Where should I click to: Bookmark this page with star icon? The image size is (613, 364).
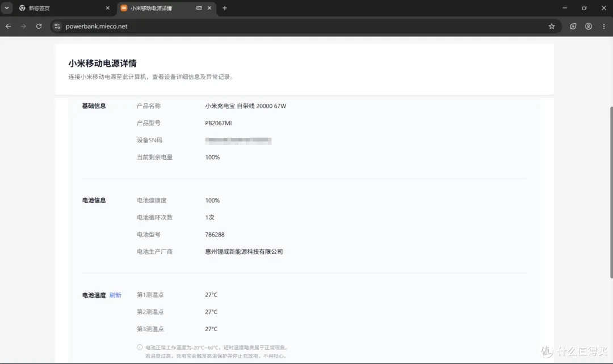tap(552, 26)
